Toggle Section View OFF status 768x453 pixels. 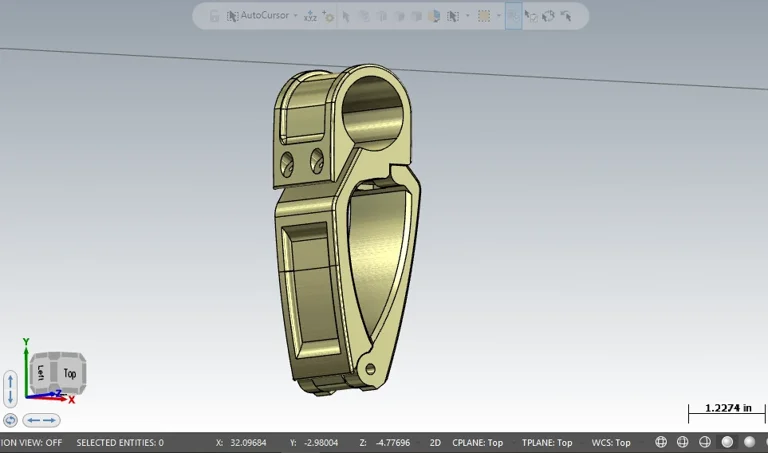[30, 442]
